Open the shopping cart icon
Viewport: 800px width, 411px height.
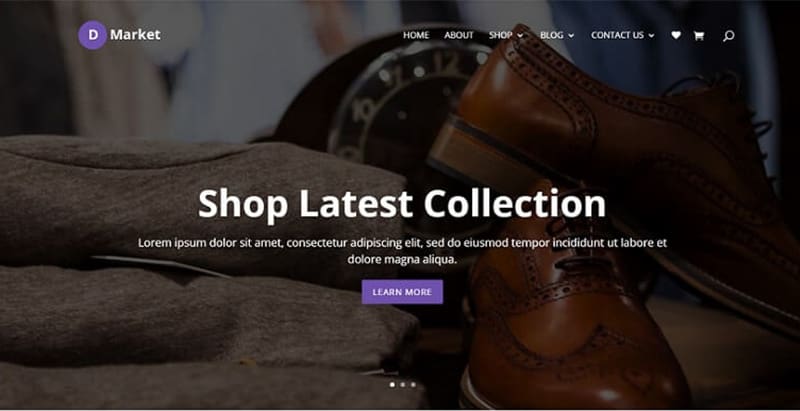[x=698, y=35]
